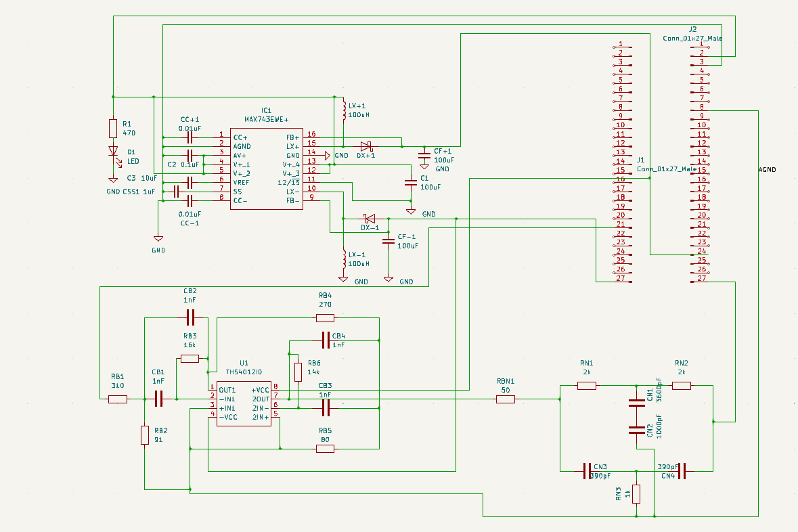798x532 pixels.
Task: Select the GND arrow at IC1 pin 14
Action: click(327, 155)
